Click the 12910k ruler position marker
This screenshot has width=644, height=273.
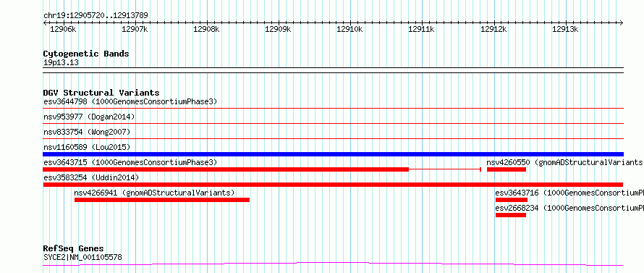tap(349, 29)
